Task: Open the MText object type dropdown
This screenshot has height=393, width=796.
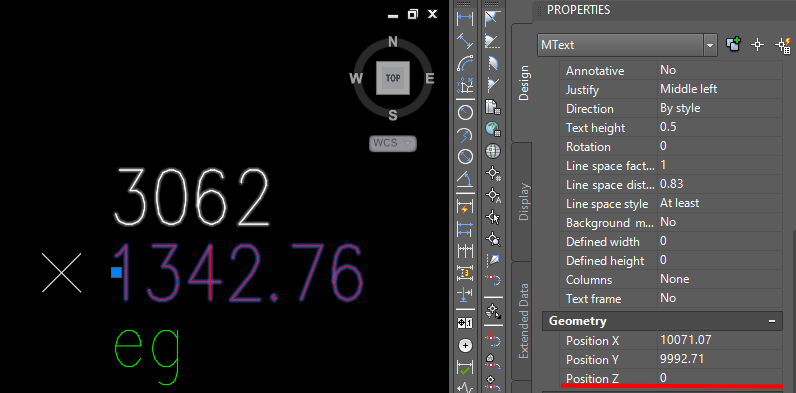Action: [x=710, y=45]
